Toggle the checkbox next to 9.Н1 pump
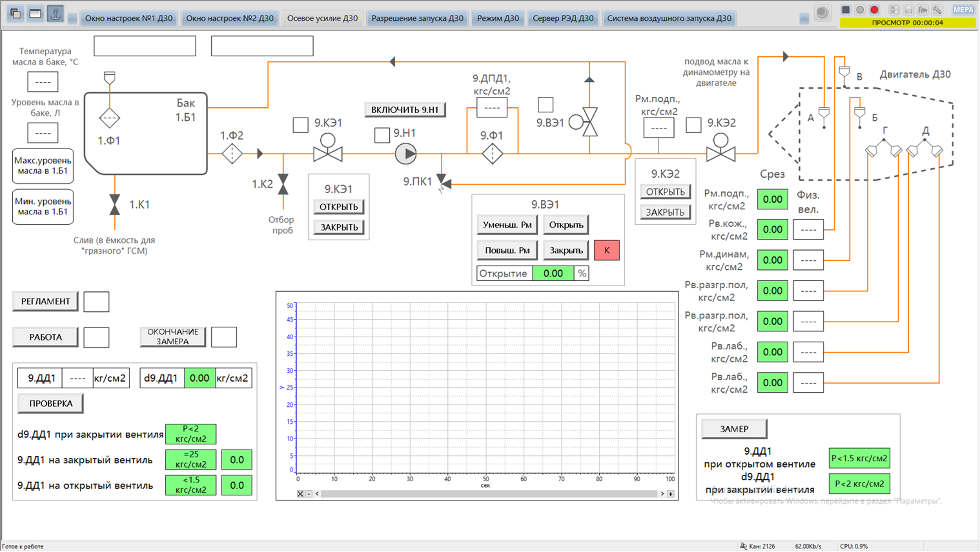This screenshot has height=552, width=980. [382, 135]
